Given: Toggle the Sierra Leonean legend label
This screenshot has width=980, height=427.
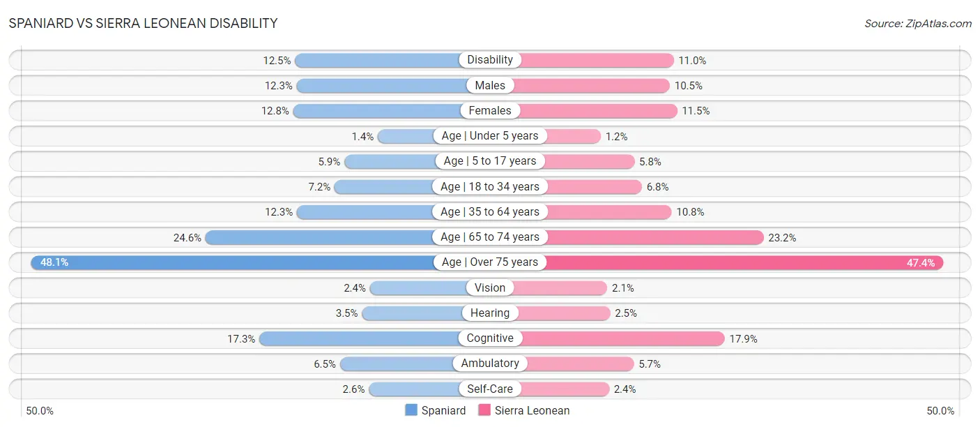Looking at the screenshot, I should [532, 410].
